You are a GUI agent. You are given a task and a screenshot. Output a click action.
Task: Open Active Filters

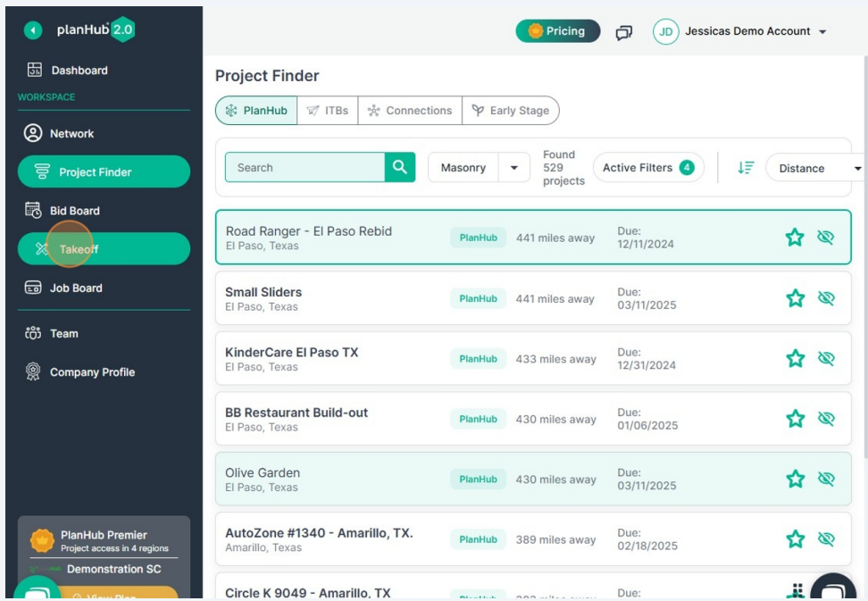(647, 167)
